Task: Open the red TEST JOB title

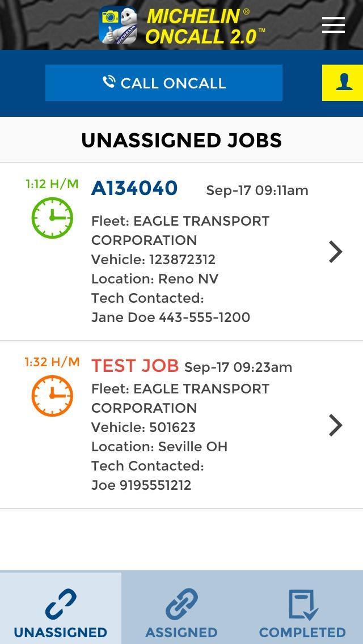Action: (x=135, y=366)
